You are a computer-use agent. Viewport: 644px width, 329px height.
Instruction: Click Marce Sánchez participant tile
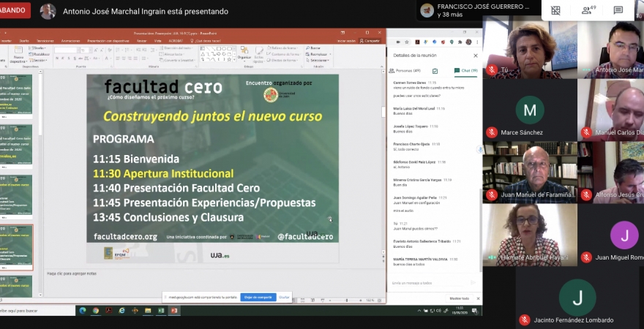click(x=531, y=110)
